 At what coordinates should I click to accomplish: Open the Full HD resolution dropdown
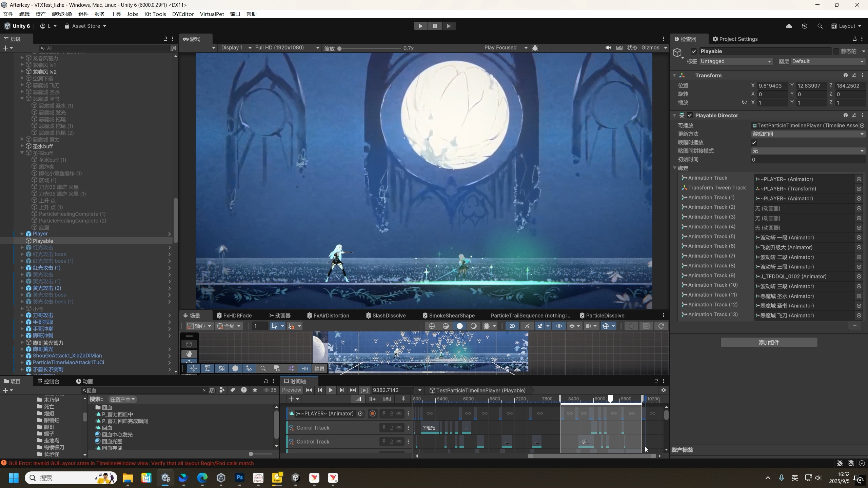point(287,48)
